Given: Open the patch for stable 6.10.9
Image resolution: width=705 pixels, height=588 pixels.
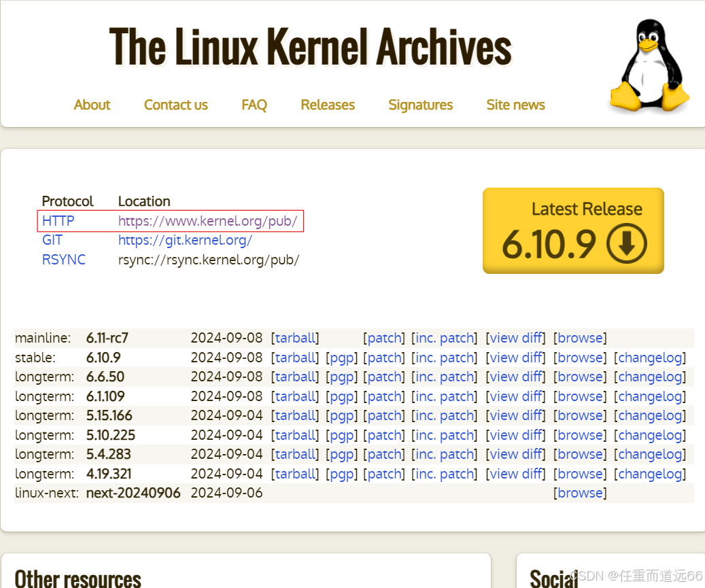Looking at the screenshot, I should (x=384, y=358).
